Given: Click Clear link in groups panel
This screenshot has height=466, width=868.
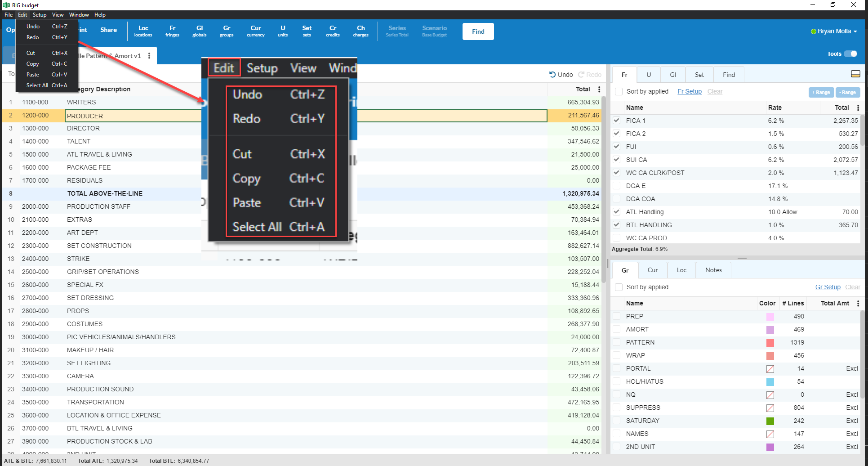Looking at the screenshot, I should 853,287.
